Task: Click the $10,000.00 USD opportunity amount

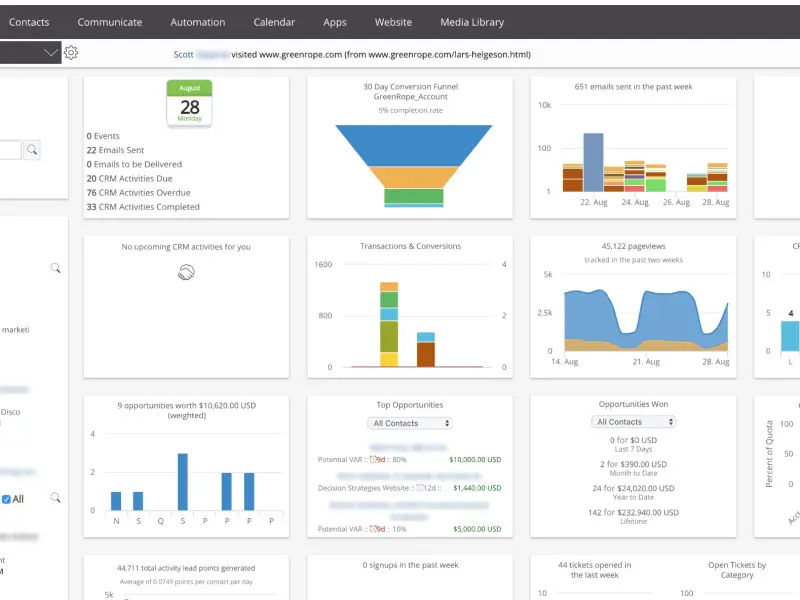Action: tap(475, 459)
